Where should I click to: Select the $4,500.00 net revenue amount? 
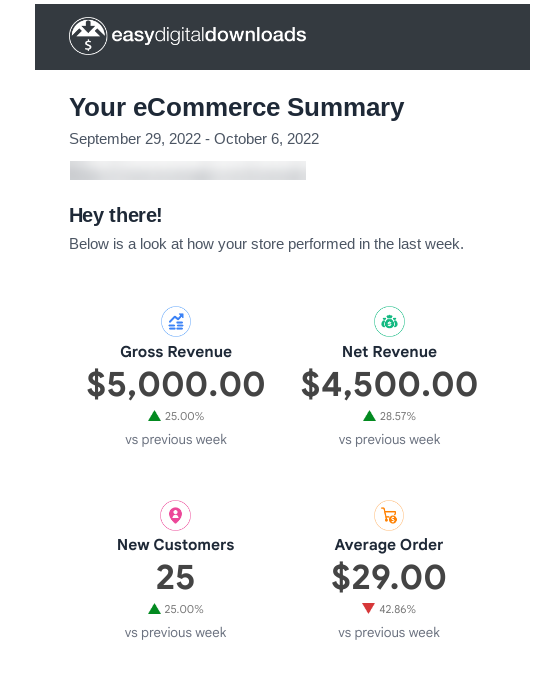[389, 384]
